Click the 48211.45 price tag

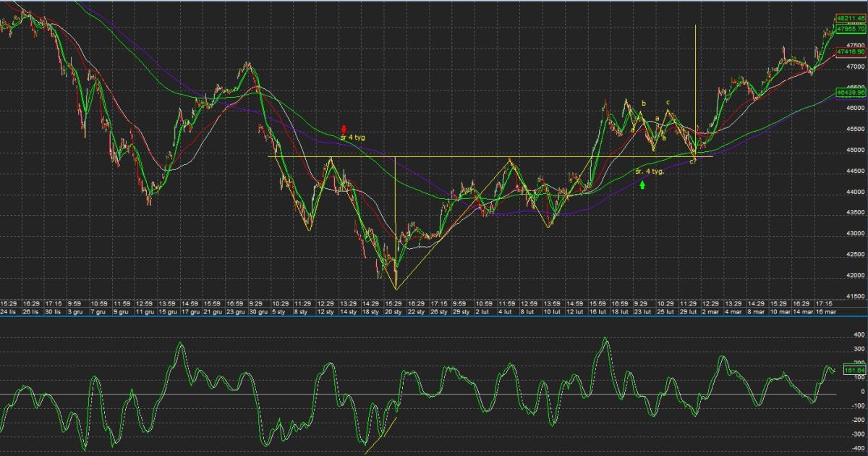click(851, 17)
